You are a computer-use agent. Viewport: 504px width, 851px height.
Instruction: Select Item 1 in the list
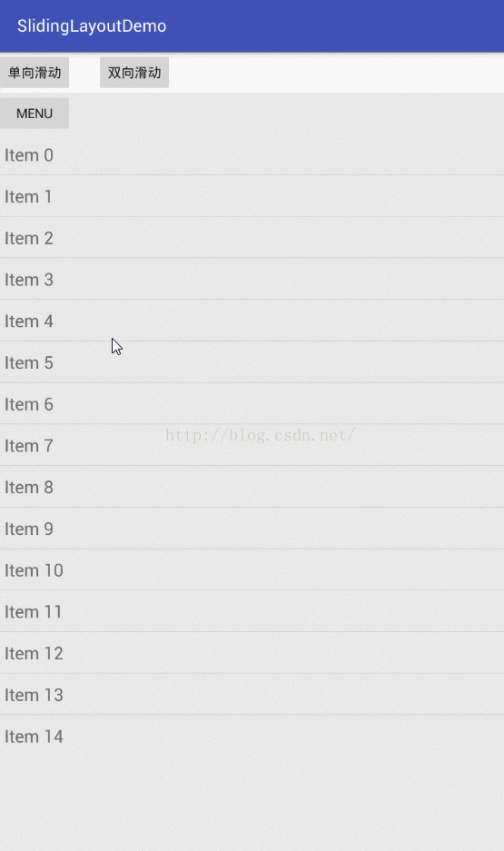[x=252, y=196]
